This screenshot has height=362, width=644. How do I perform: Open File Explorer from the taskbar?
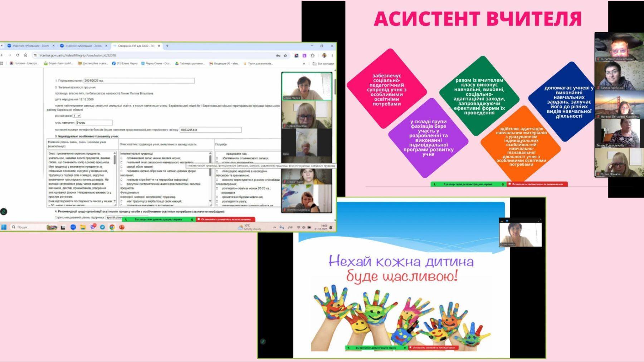pos(83,227)
